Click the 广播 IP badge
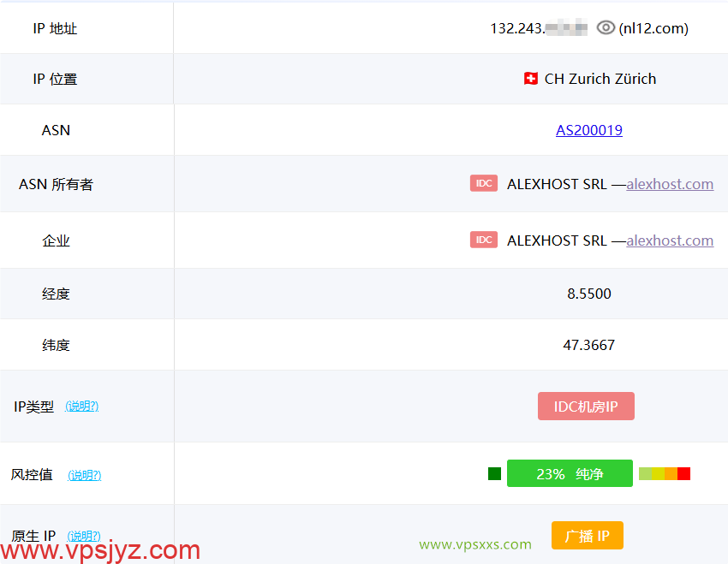This screenshot has height=564, width=728. pyautogui.click(x=588, y=536)
